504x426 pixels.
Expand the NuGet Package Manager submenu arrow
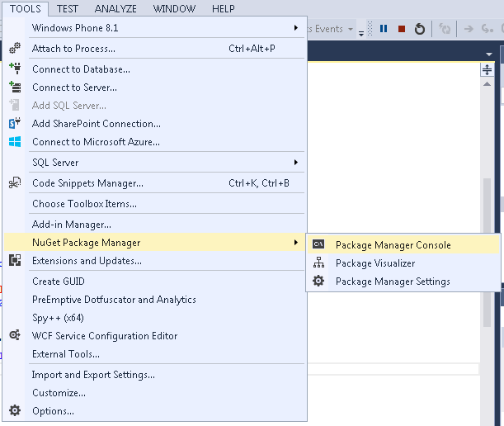pos(296,242)
